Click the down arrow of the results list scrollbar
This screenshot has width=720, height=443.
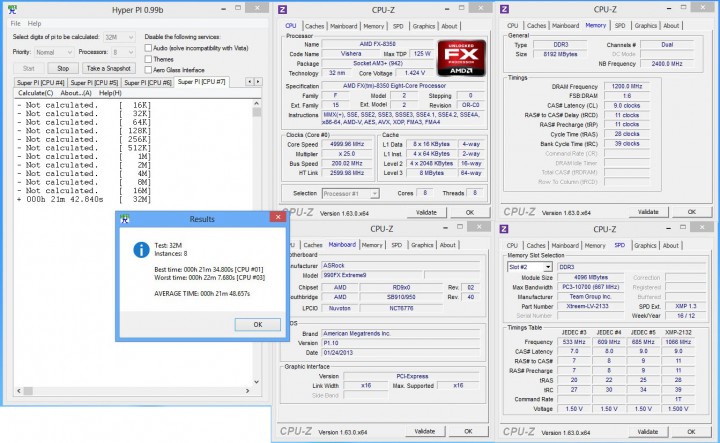256,381
